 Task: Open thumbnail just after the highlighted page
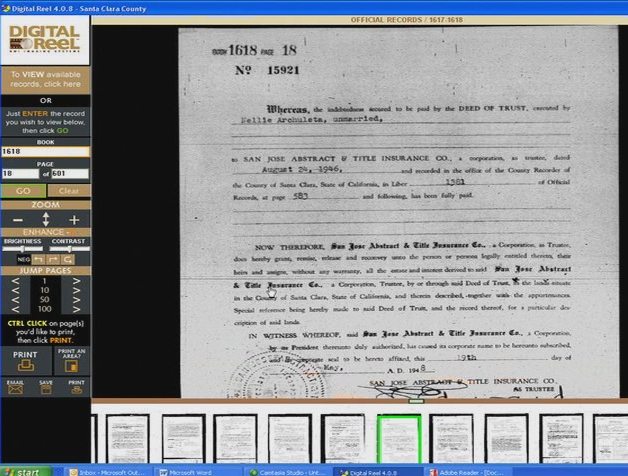[451, 439]
